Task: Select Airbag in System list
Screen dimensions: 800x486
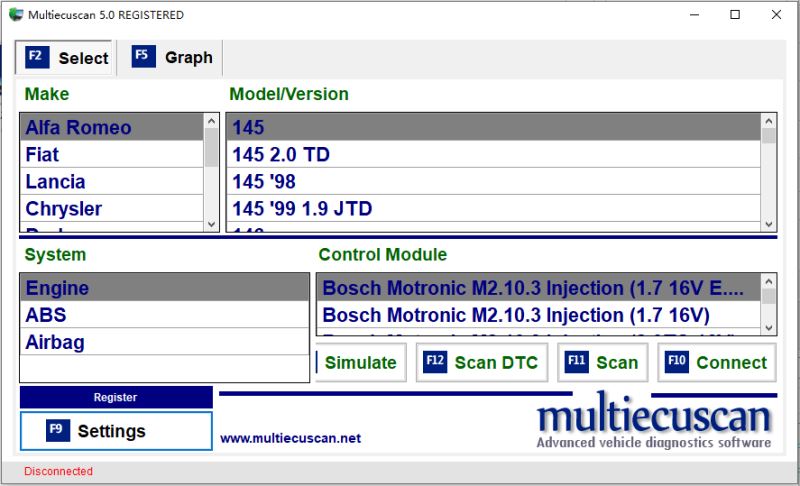Action: point(164,342)
